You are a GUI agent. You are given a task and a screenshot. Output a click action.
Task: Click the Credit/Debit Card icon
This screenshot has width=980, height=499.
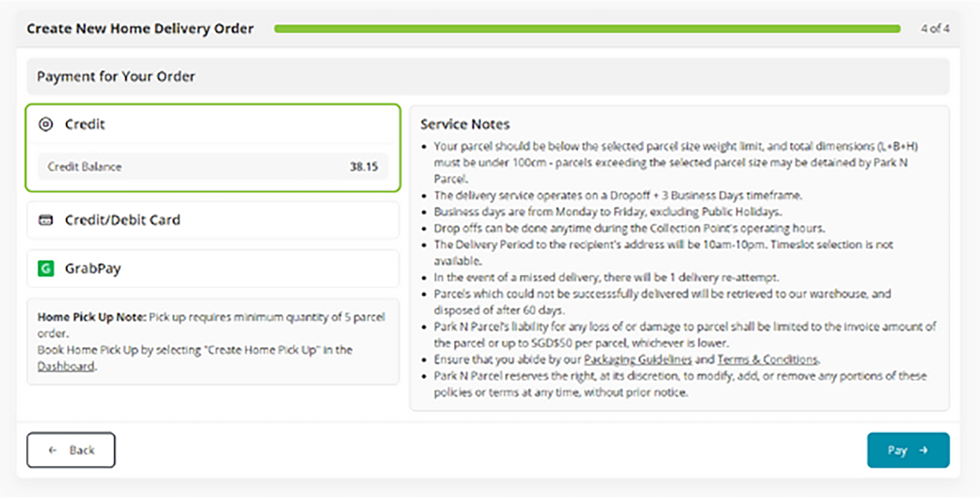46,220
